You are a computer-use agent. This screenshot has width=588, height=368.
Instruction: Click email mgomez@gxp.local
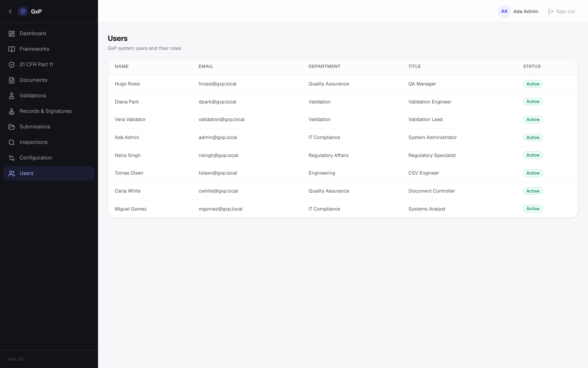(x=220, y=209)
